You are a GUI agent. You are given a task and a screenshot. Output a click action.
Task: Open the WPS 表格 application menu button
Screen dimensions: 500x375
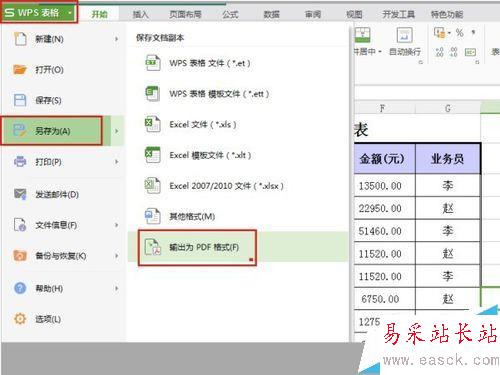click(39, 13)
